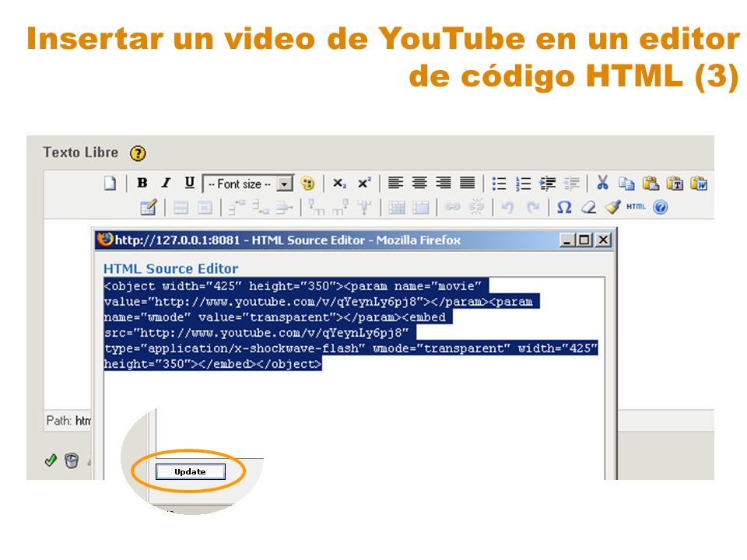Remove formatting with eraser icon

588,207
